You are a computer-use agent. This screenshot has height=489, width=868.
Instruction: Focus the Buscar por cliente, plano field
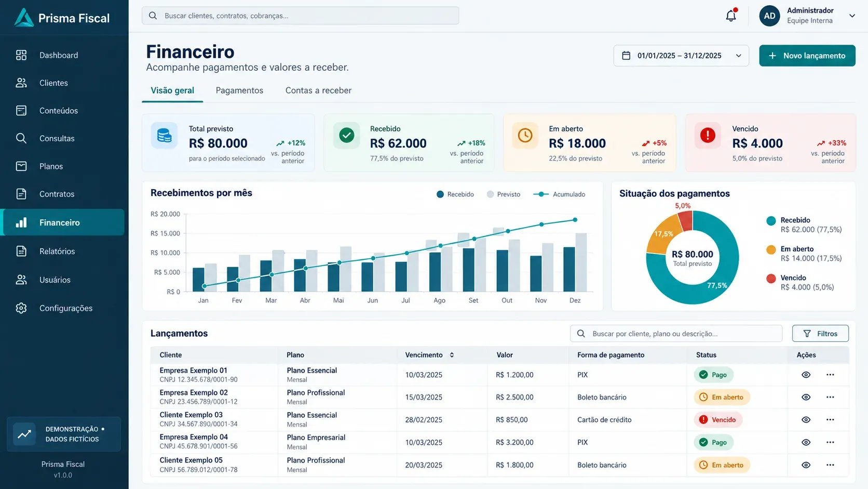(676, 334)
